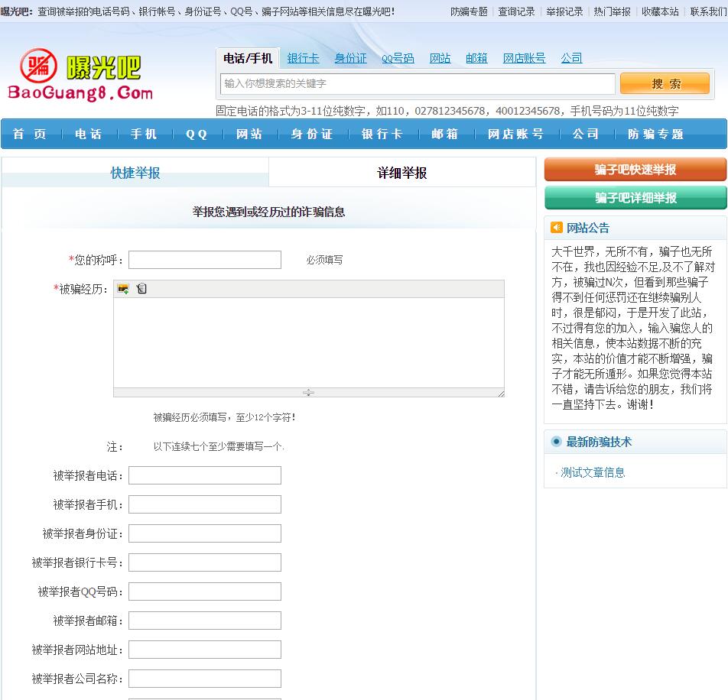
Task: Click the blue bullet beside 最新防骗技术
Action: point(556,442)
